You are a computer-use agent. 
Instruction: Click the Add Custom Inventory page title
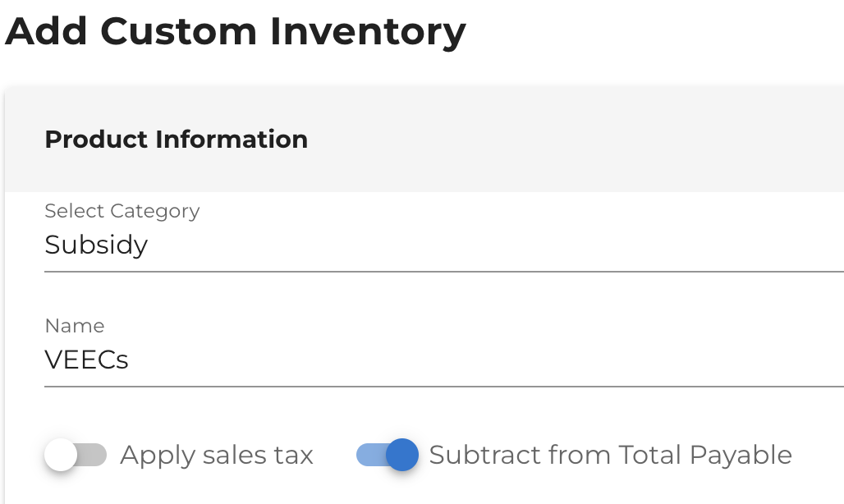[235, 31]
